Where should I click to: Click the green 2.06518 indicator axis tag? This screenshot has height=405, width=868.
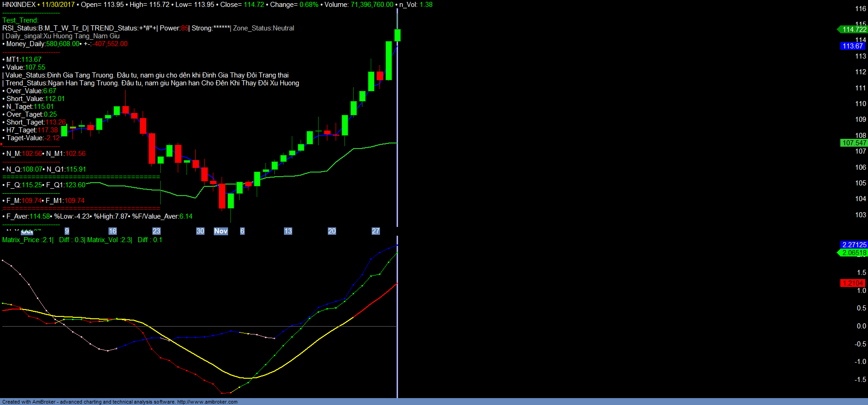coord(852,253)
